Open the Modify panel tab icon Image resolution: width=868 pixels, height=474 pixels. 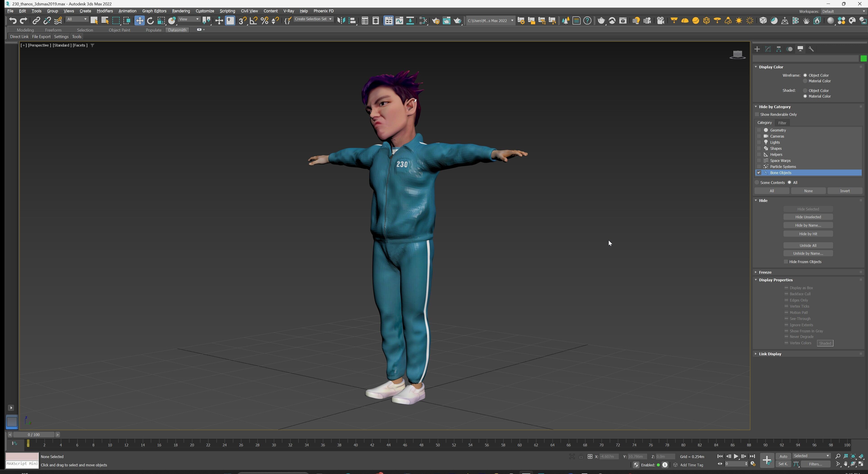pos(768,49)
